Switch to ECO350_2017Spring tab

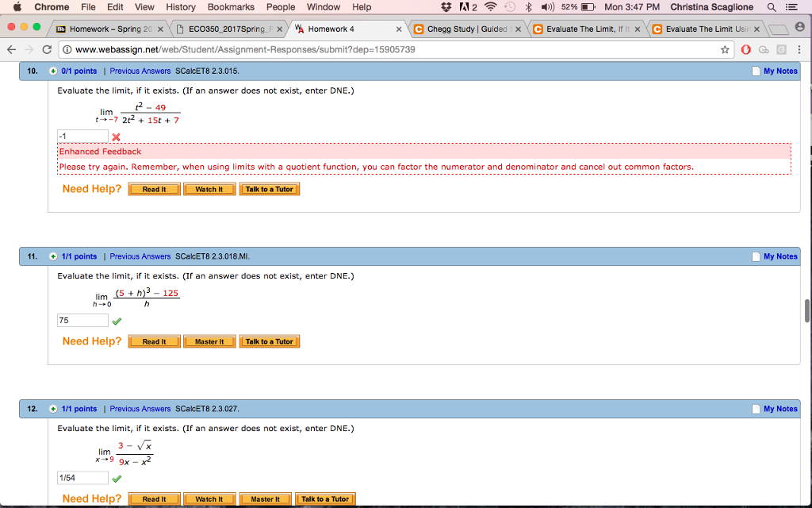[x=228, y=29]
